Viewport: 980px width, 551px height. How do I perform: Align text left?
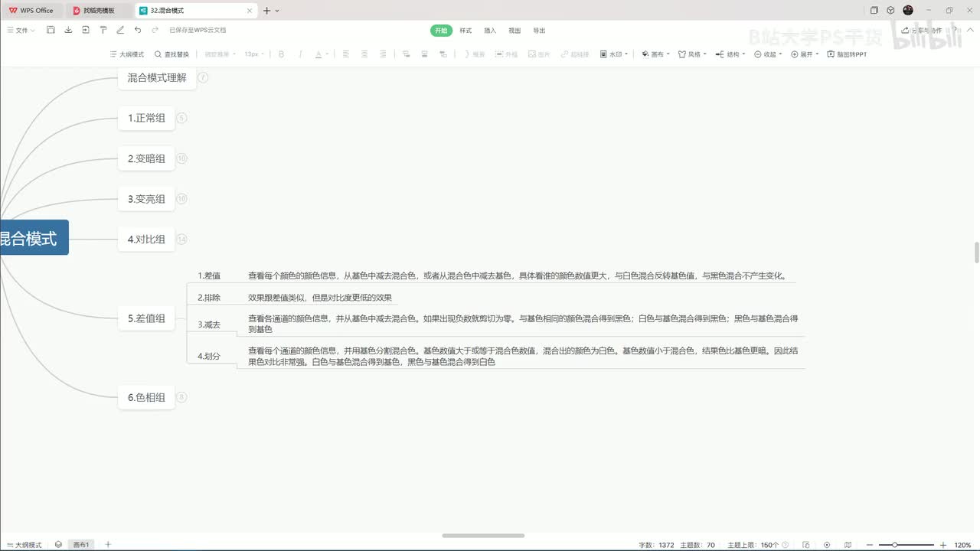coord(345,54)
